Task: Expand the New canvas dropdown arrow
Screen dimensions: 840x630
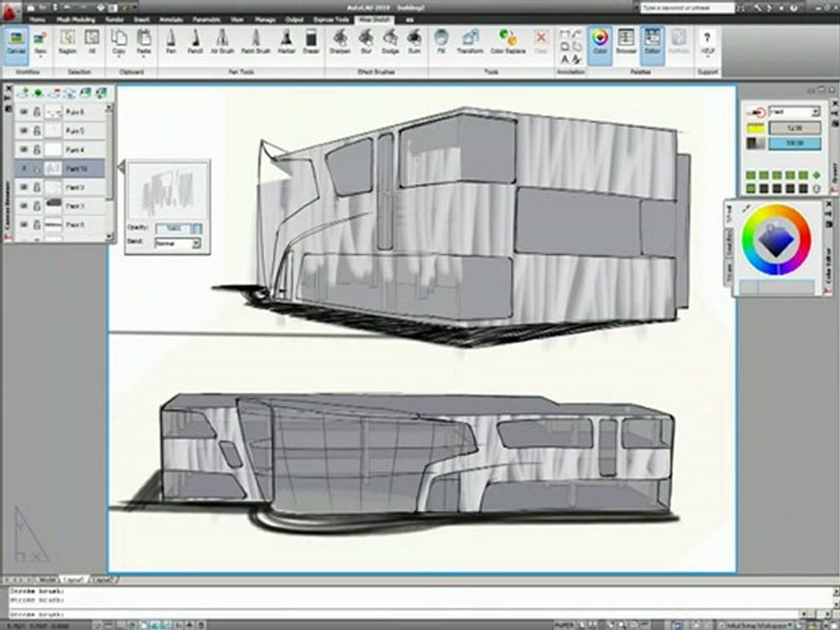Action: pyautogui.click(x=40, y=58)
